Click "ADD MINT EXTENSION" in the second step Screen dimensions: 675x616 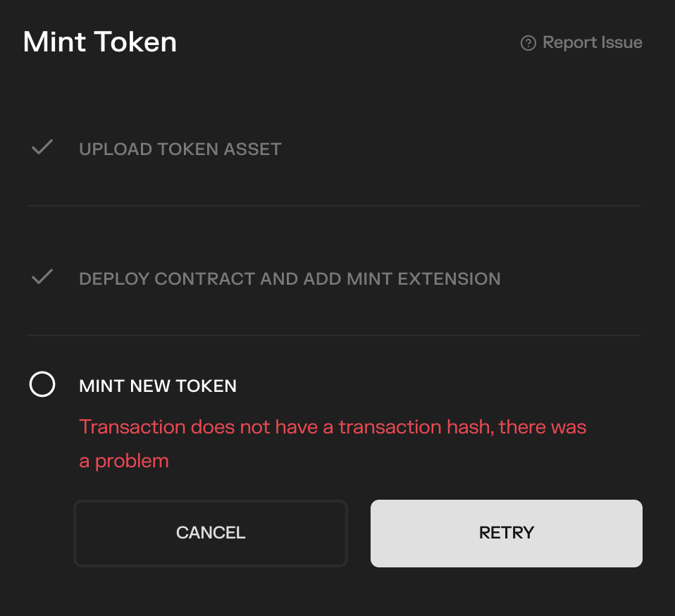point(402,278)
